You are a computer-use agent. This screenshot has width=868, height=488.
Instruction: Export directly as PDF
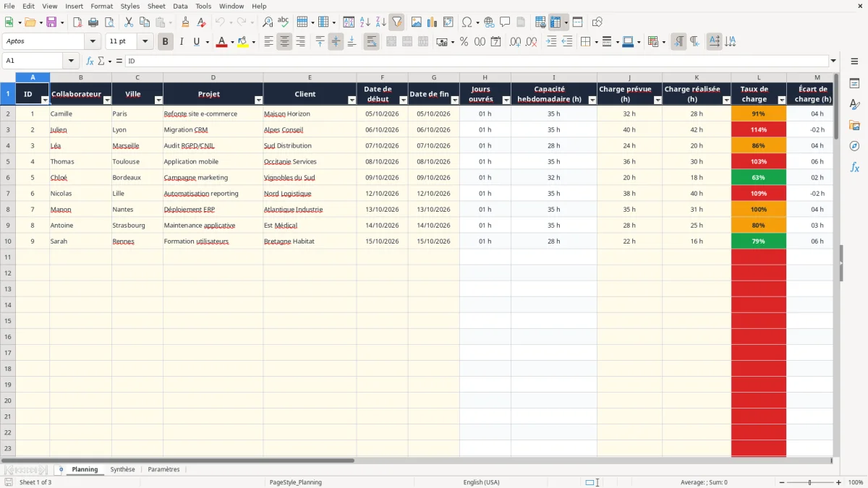[x=77, y=22]
